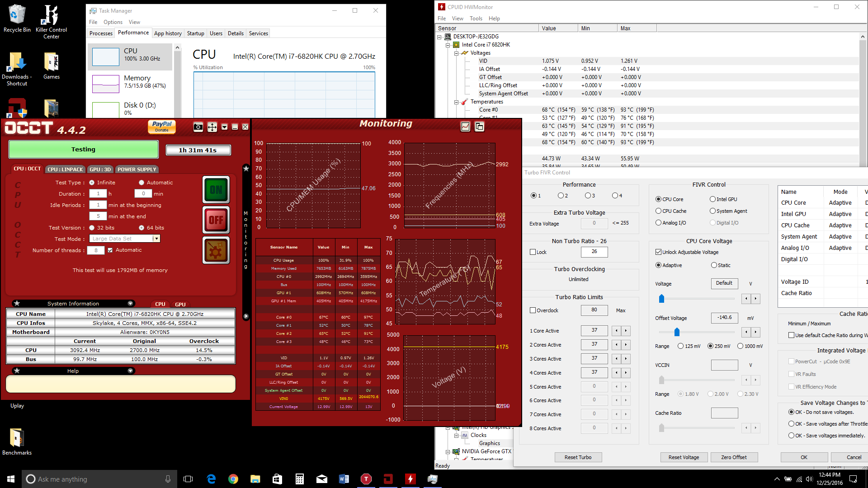Click the OCCT move window arrows icon

(x=212, y=127)
